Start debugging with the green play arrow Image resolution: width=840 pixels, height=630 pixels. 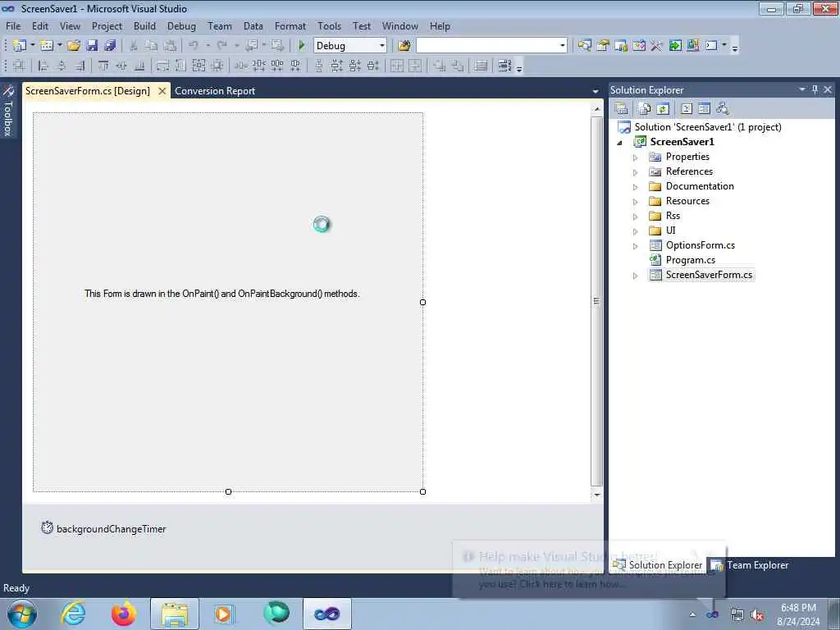(302, 46)
